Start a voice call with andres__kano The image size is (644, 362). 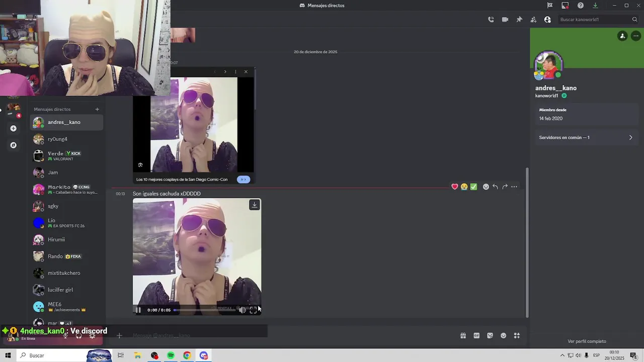491,20
